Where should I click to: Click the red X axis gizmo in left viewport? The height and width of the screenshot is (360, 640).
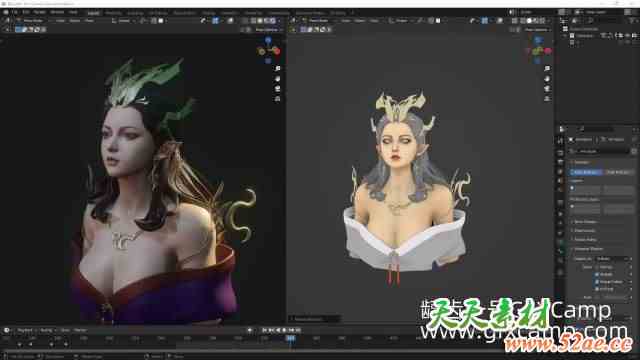pyautogui.click(x=277, y=51)
